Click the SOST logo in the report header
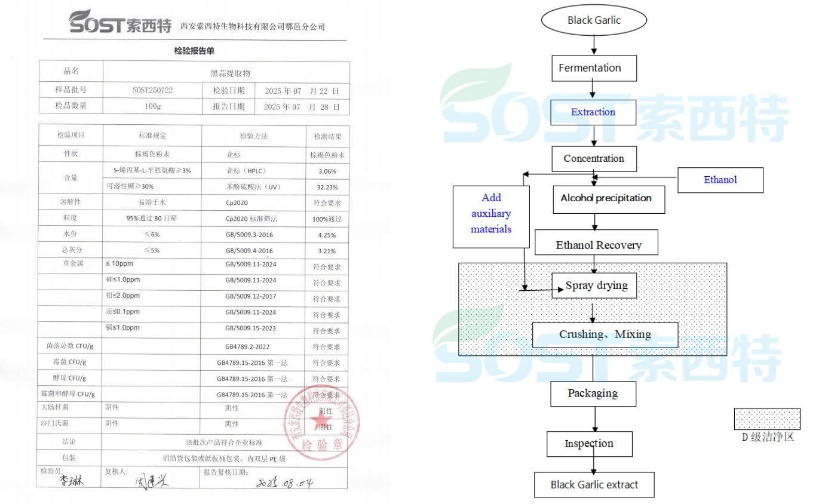The image size is (825, 504). click(120, 23)
